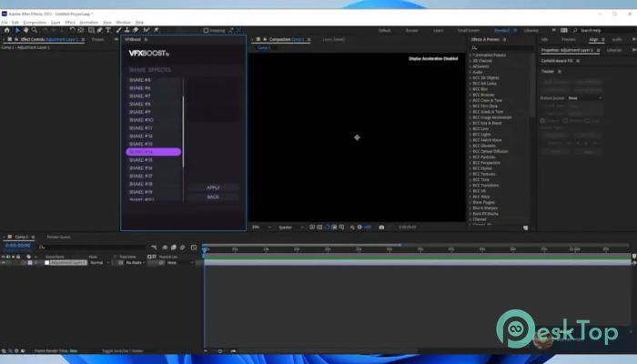Open the graph editor icon in timeline
Image resolution: width=637 pixels, height=364 pixels.
[x=194, y=247]
